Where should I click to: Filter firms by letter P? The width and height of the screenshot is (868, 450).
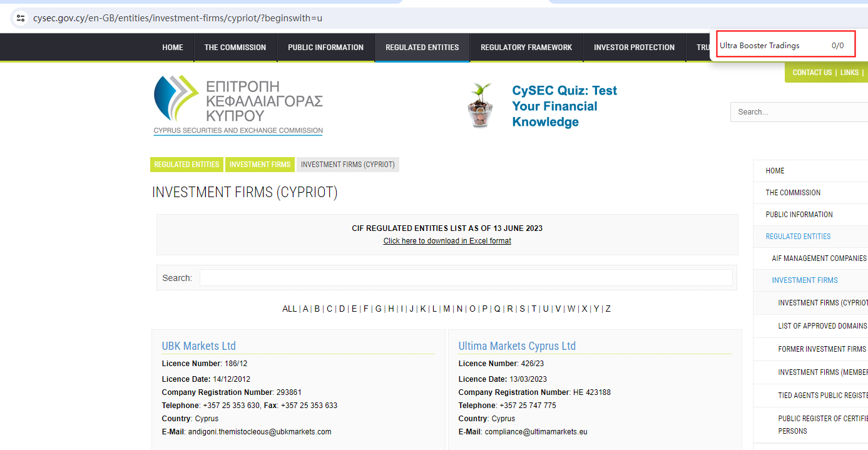click(x=485, y=309)
